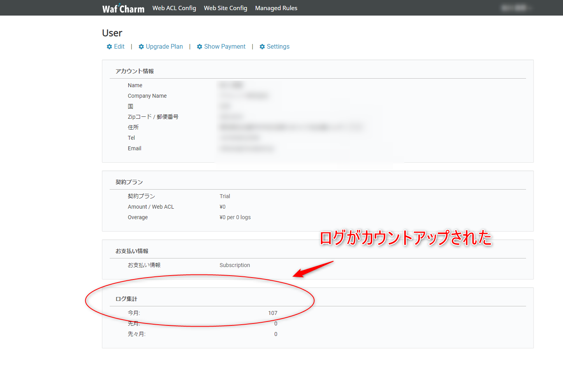Click the 契約プラン section header
The width and height of the screenshot is (563, 392).
[129, 181]
